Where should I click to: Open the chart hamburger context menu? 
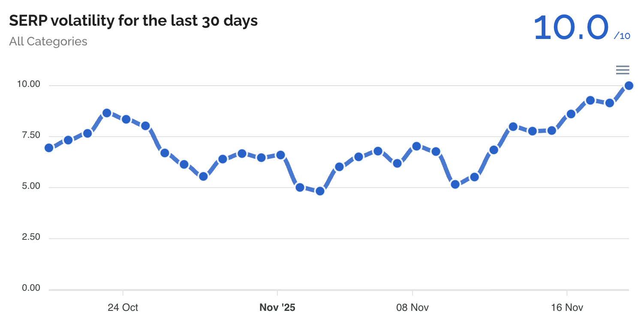click(622, 70)
